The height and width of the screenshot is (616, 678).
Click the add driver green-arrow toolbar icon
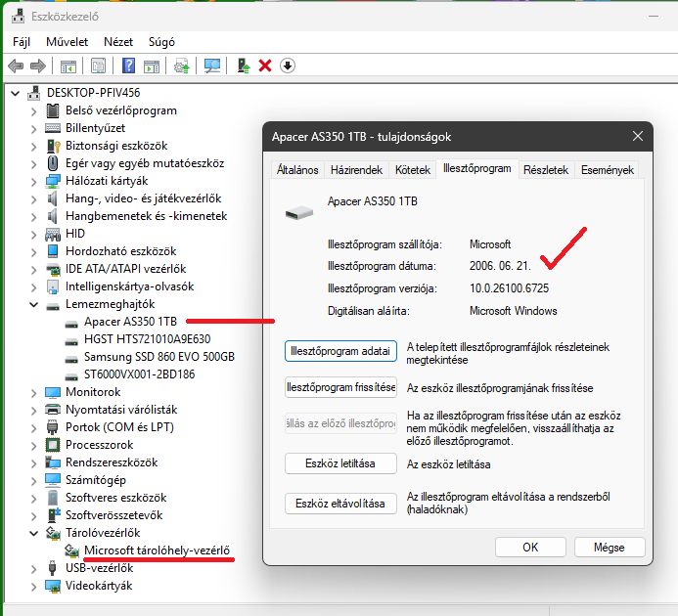[244, 66]
